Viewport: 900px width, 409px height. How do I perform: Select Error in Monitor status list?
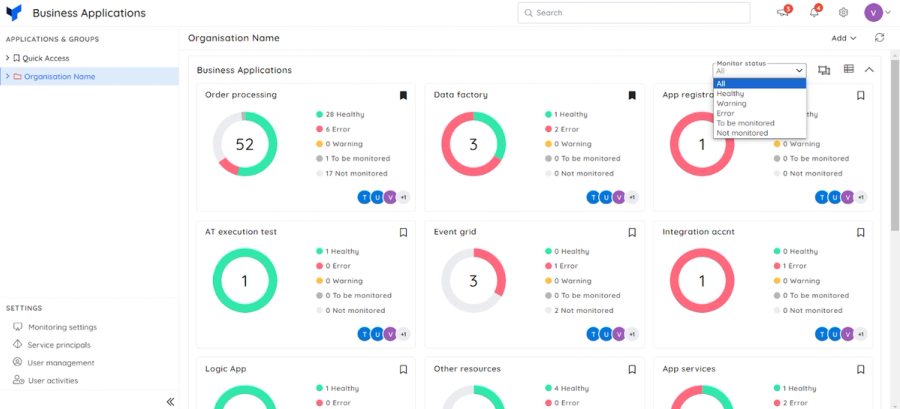coord(759,113)
